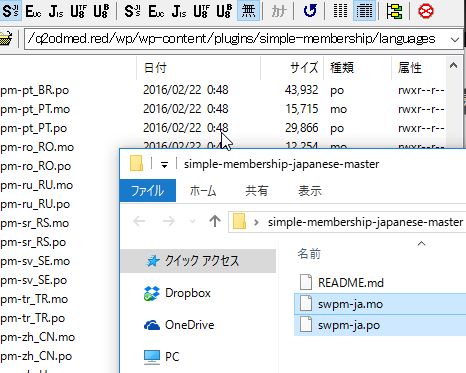Click the red abort transfer icon
466x373 pixels.
tap(426, 11)
